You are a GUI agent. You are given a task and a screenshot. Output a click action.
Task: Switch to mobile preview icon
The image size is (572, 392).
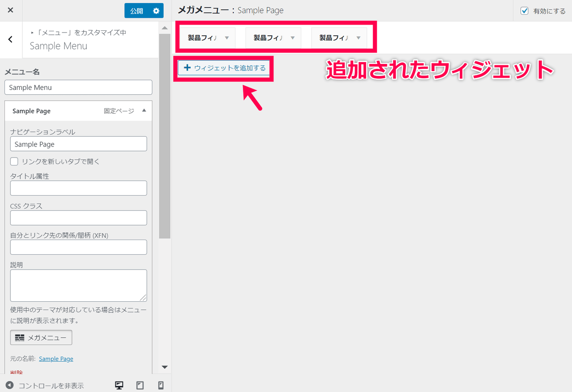point(161,385)
